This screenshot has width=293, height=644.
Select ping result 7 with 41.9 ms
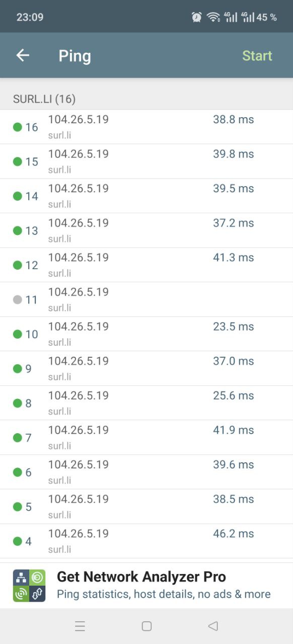[x=146, y=438]
